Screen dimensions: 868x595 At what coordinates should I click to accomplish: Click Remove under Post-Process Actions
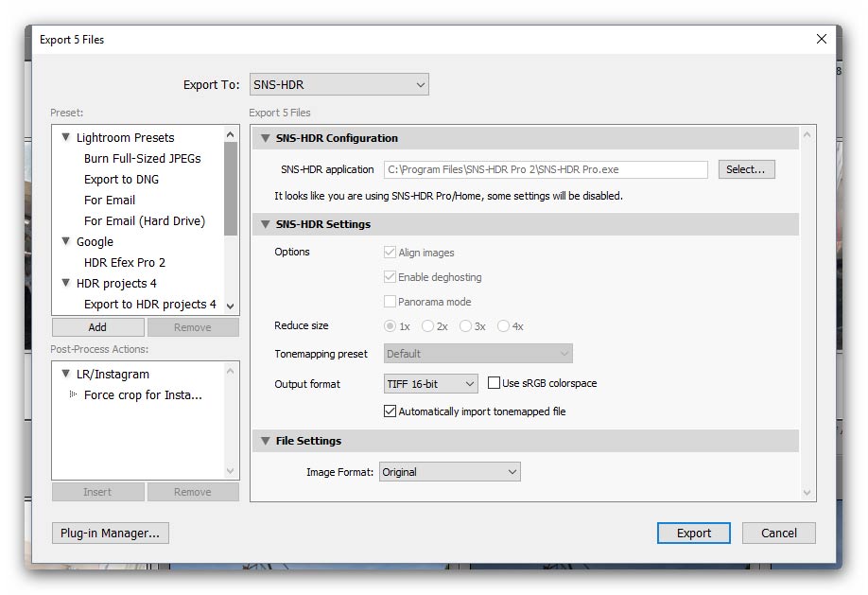tap(193, 491)
